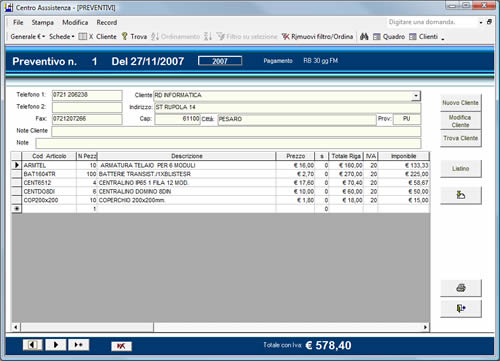This screenshot has width=500, height=361.
Task: Click the icon button below Listino
Action: (x=461, y=195)
